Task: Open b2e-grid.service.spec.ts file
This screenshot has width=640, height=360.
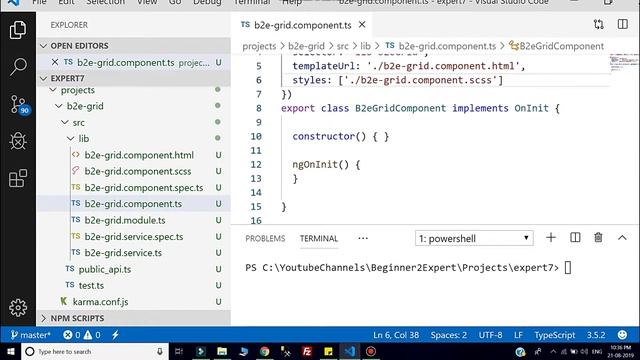Action: coord(134,237)
